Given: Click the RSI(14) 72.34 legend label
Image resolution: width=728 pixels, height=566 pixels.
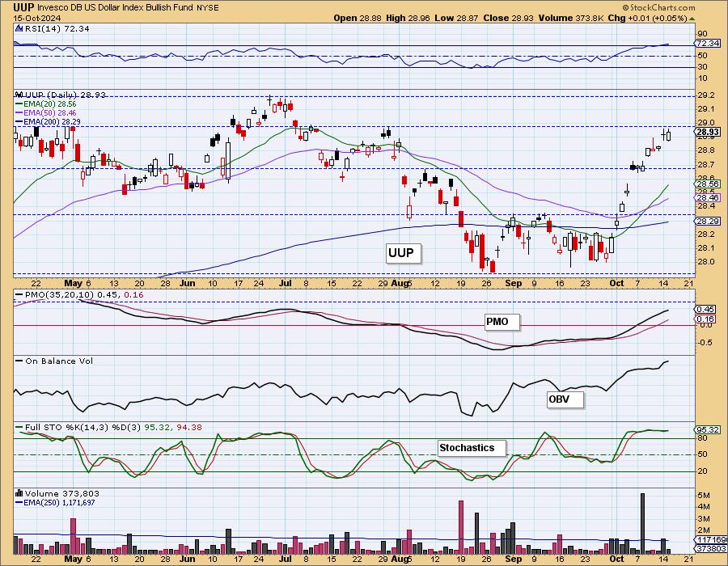Looking at the screenshot, I should tap(57, 28).
